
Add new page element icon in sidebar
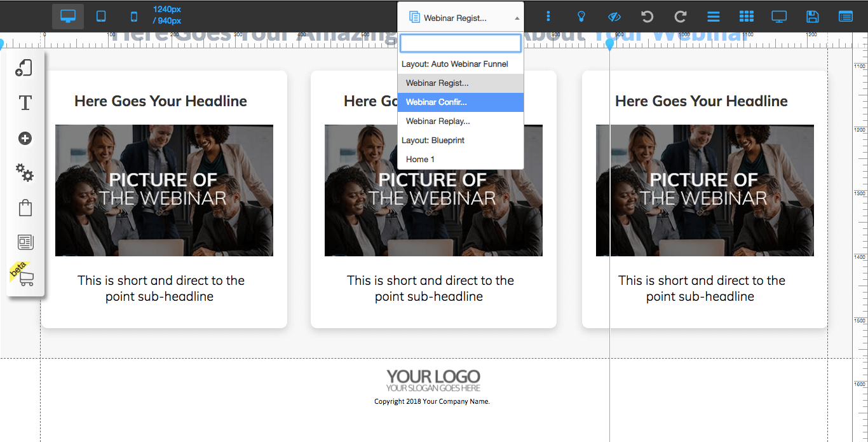pos(25,68)
